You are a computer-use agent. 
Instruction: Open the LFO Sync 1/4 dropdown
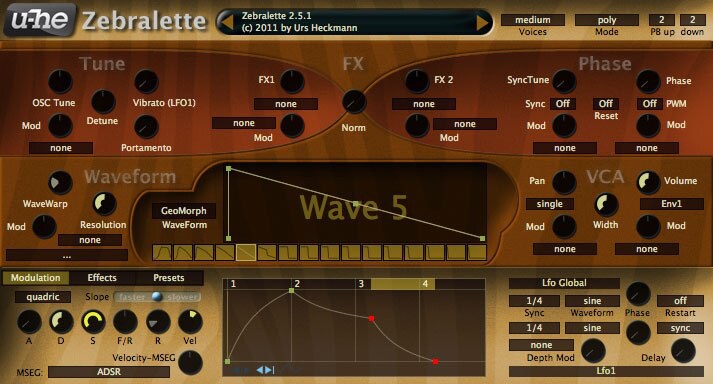(534, 301)
